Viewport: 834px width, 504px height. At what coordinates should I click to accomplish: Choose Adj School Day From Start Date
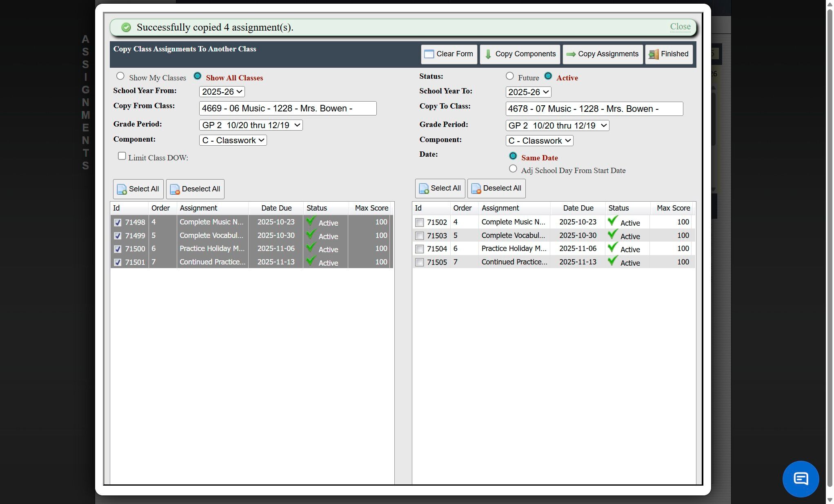coord(513,169)
